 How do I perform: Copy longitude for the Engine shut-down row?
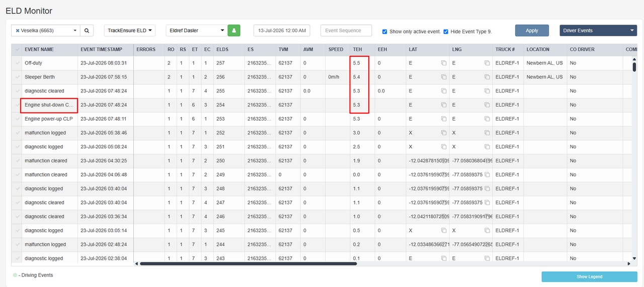(x=487, y=105)
